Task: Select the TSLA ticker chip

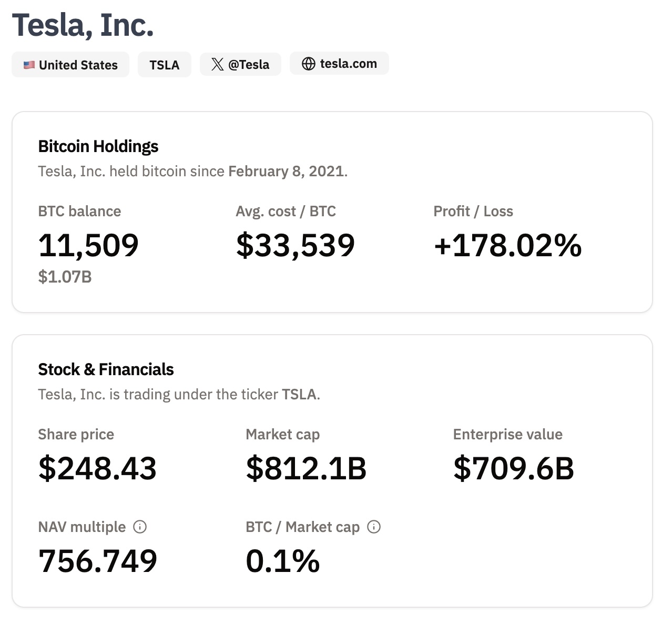Action: pyautogui.click(x=164, y=65)
